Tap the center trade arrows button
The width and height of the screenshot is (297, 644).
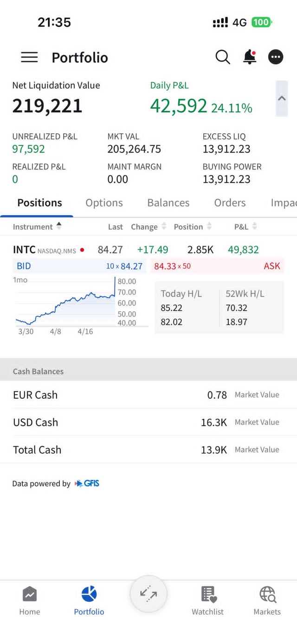coord(148,593)
